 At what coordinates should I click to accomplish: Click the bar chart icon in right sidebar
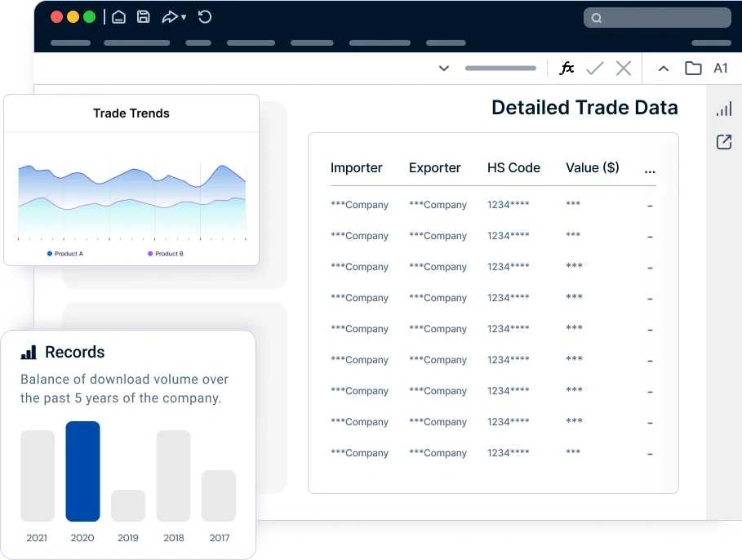pyautogui.click(x=724, y=109)
